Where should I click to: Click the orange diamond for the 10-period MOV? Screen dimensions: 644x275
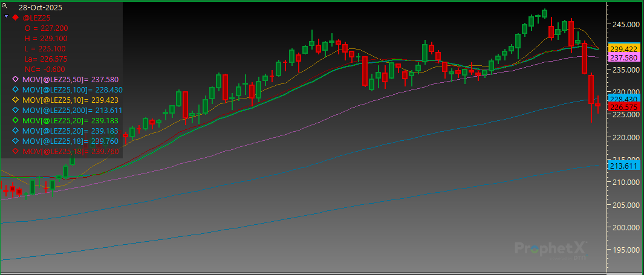16,100
